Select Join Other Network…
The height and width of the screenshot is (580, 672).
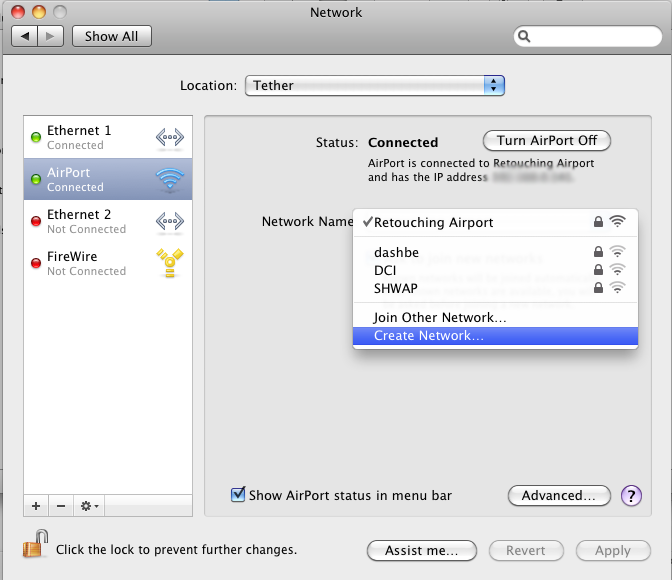point(495,317)
